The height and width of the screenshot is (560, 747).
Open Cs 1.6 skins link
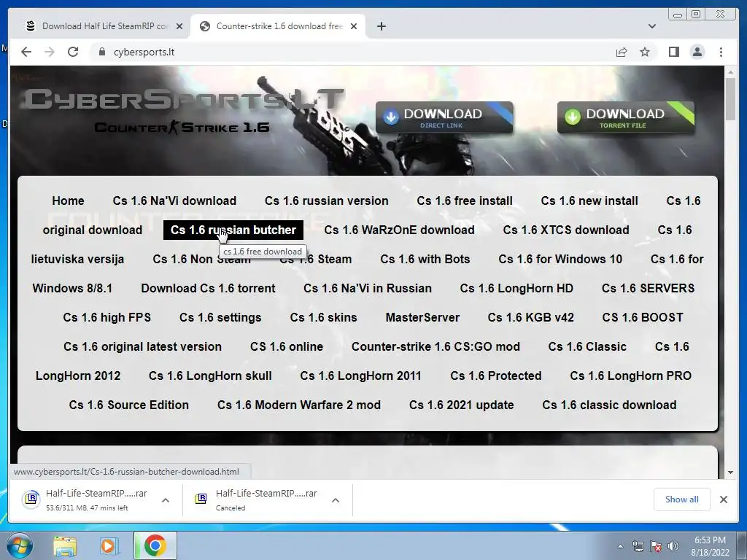click(x=323, y=317)
